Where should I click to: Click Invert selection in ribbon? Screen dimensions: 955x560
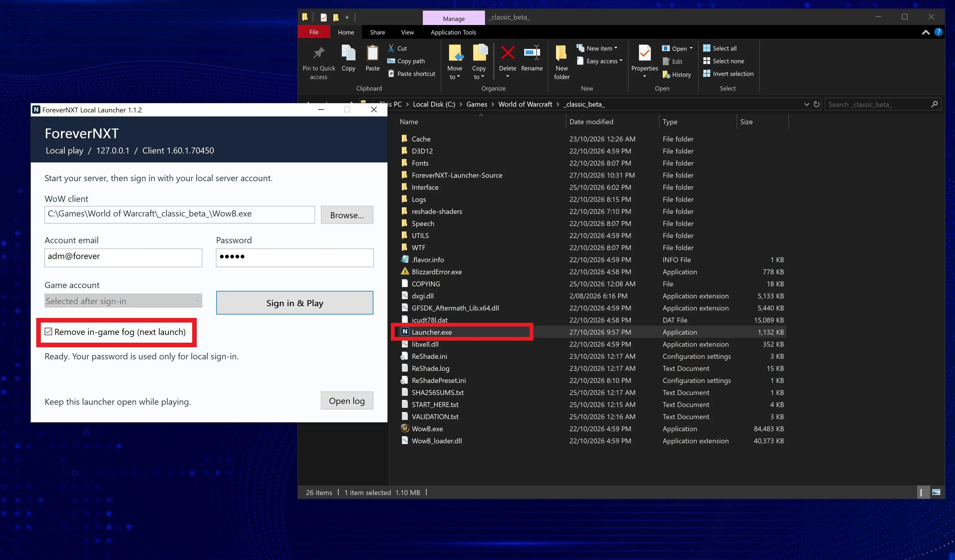(x=728, y=74)
